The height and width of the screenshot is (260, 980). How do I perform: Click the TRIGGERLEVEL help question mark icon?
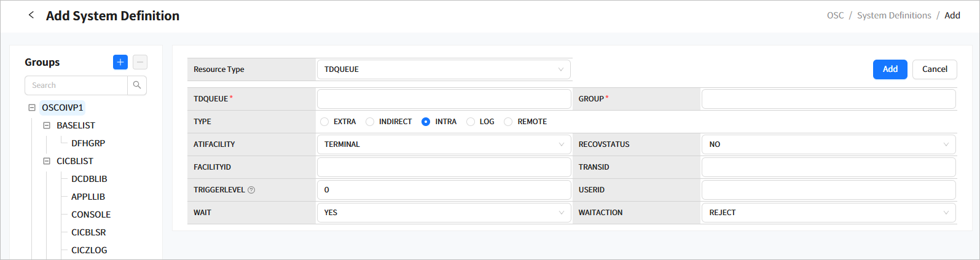coord(251,190)
